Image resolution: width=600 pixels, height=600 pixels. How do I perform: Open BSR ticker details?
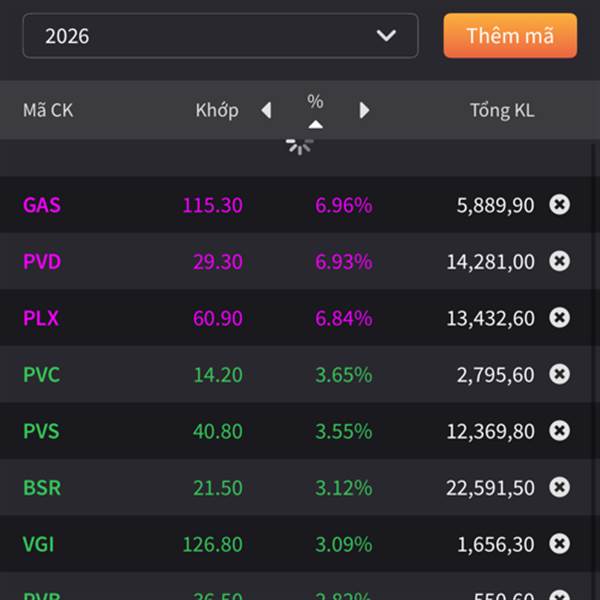42,487
